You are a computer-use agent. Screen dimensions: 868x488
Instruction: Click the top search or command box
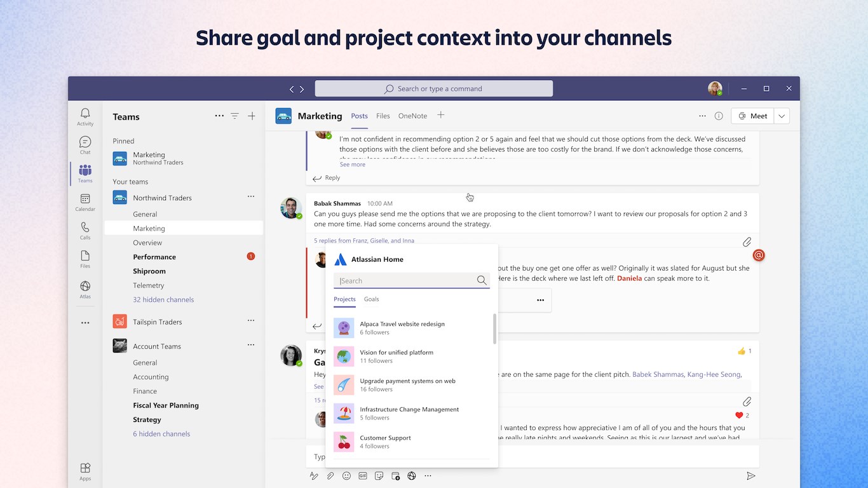pos(434,89)
